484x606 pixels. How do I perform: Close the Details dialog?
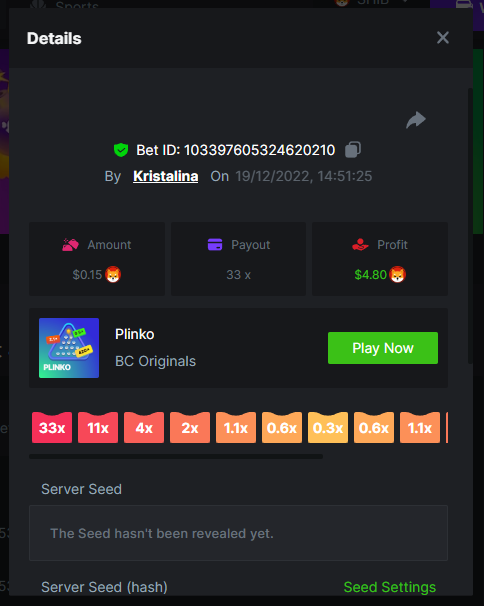[443, 38]
